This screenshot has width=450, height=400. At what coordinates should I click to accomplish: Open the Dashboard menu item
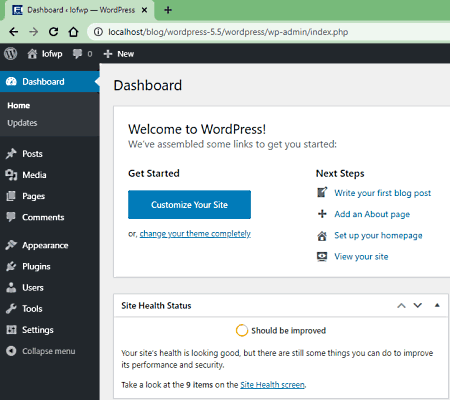[50, 82]
